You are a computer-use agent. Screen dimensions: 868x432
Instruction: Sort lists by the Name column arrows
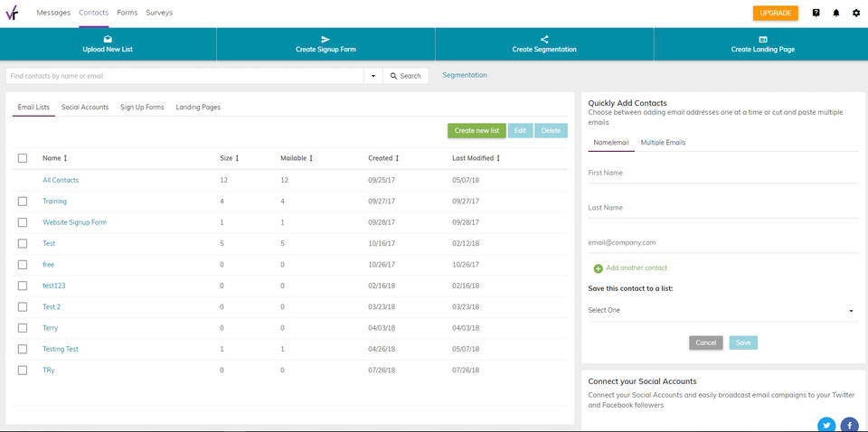66,158
